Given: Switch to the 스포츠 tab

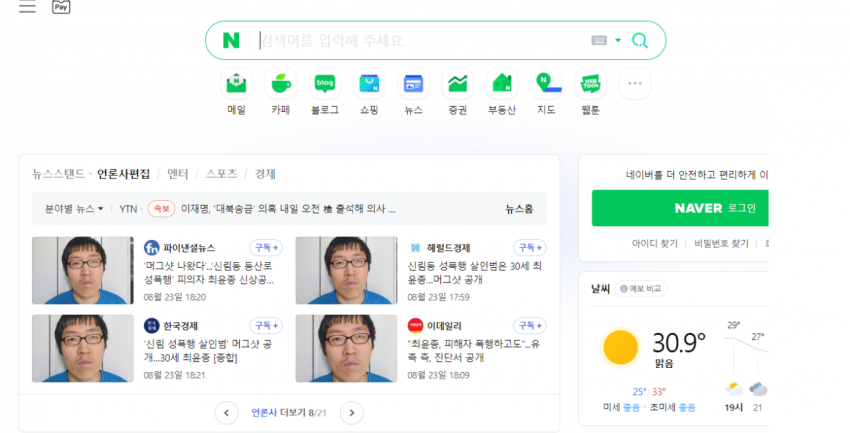Looking at the screenshot, I should pos(221,174).
